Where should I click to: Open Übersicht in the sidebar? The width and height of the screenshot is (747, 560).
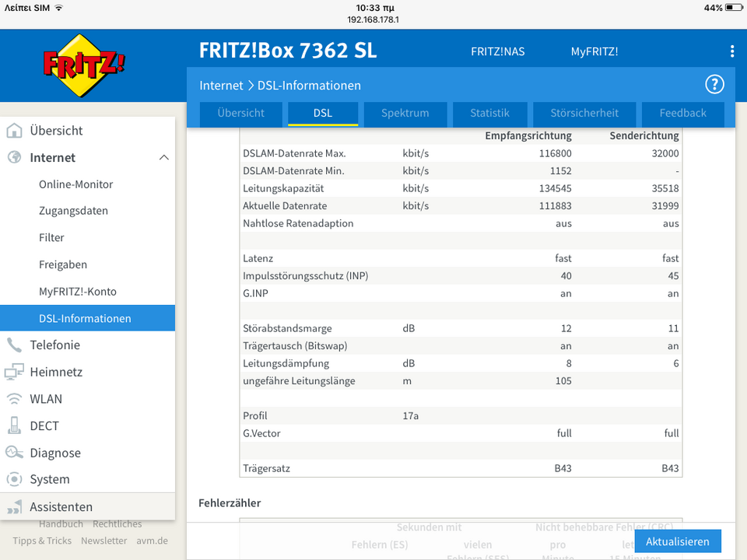point(88,131)
